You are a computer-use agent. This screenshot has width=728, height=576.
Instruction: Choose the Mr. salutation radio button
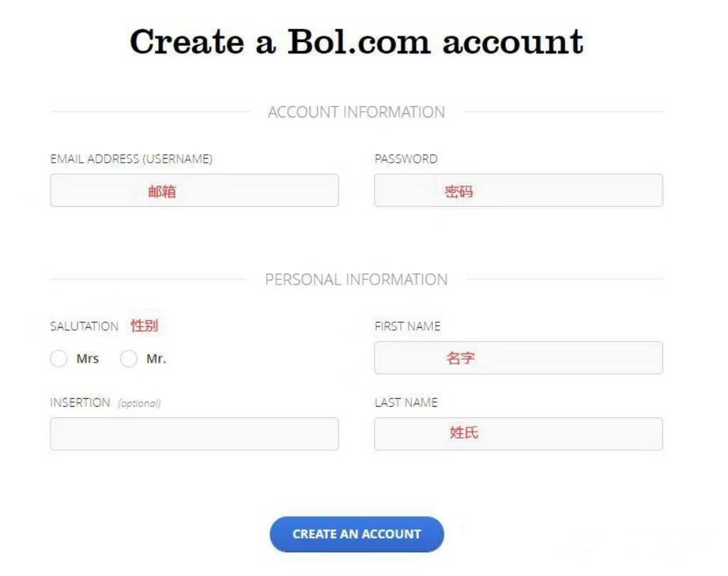click(129, 359)
